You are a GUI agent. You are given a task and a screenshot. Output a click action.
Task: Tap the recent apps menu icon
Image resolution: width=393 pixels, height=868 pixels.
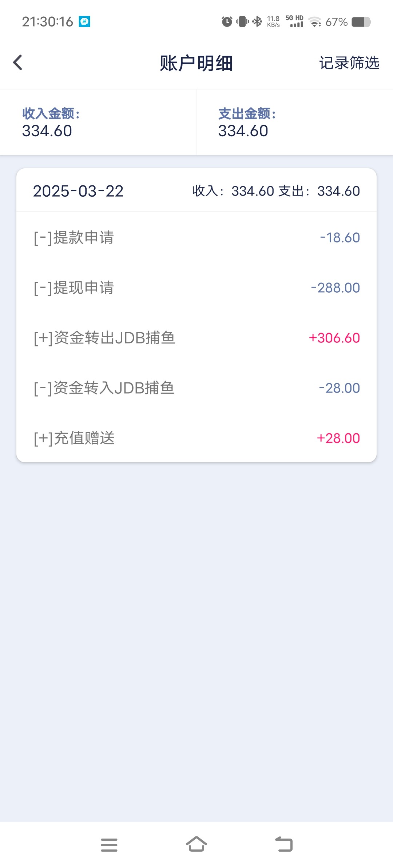(109, 845)
